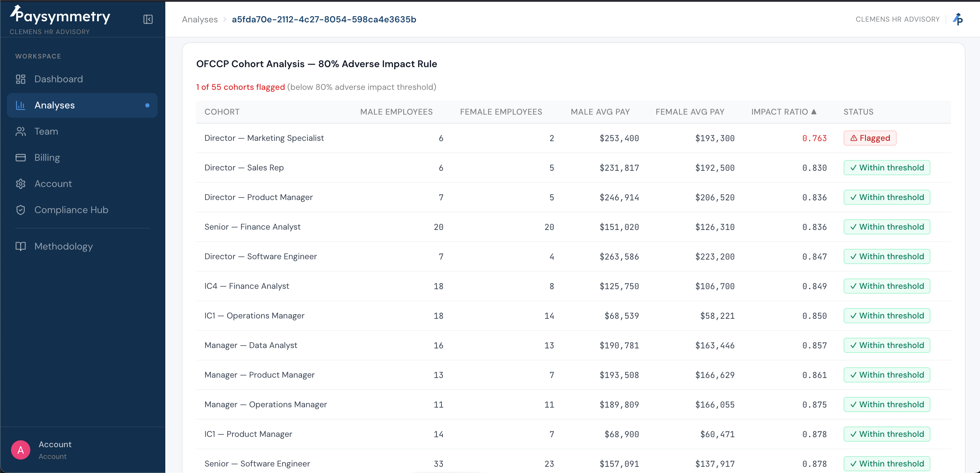Image resolution: width=980 pixels, height=473 pixels.
Task: Click Within threshold badge for IC1 — Product Manager
Action: [886, 434]
